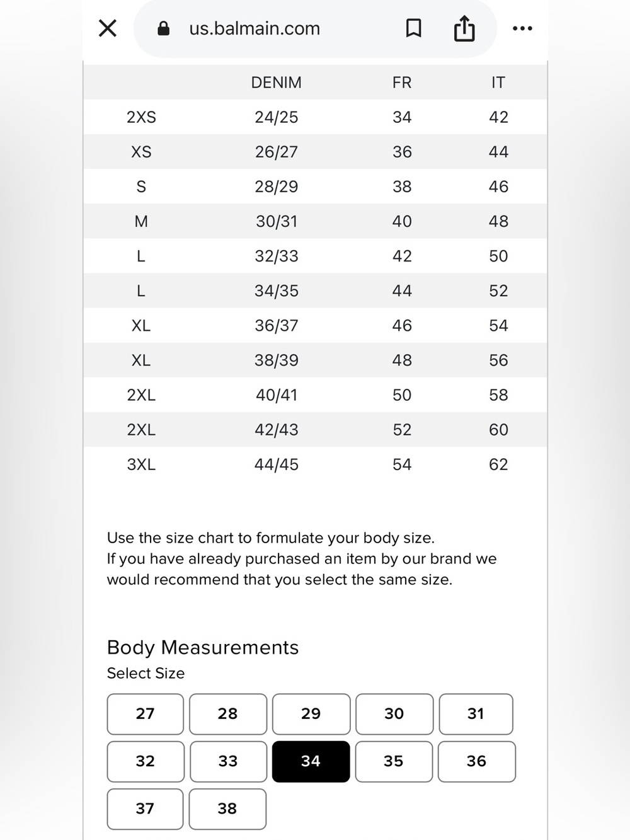Choose size 30 button

pos(394,714)
